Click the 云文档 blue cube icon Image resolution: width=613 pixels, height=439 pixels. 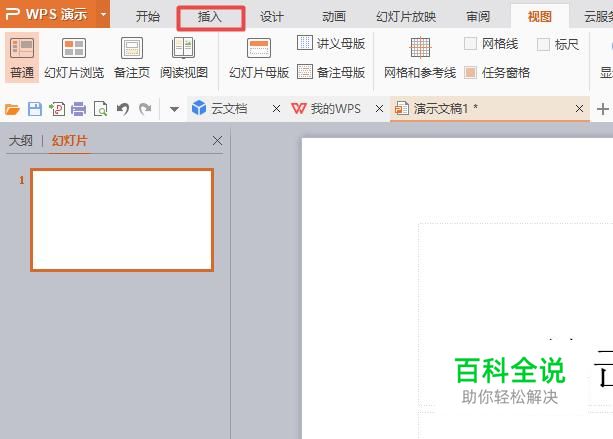[x=199, y=108]
